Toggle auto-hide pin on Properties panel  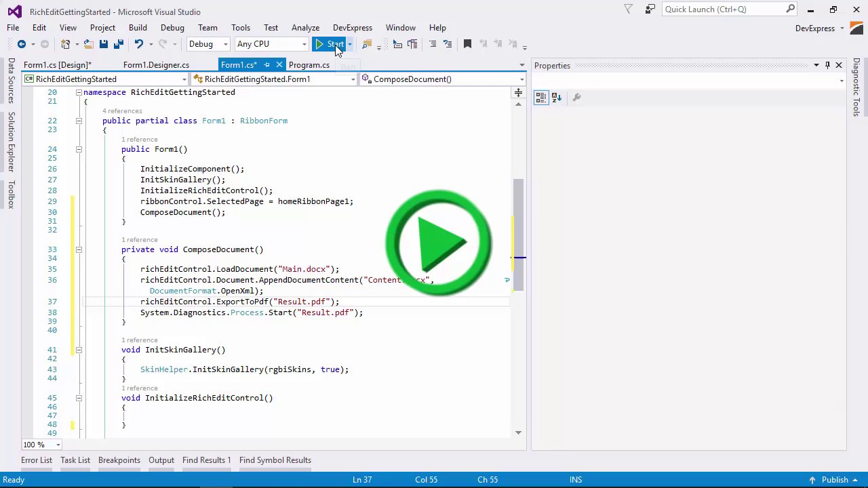827,66
